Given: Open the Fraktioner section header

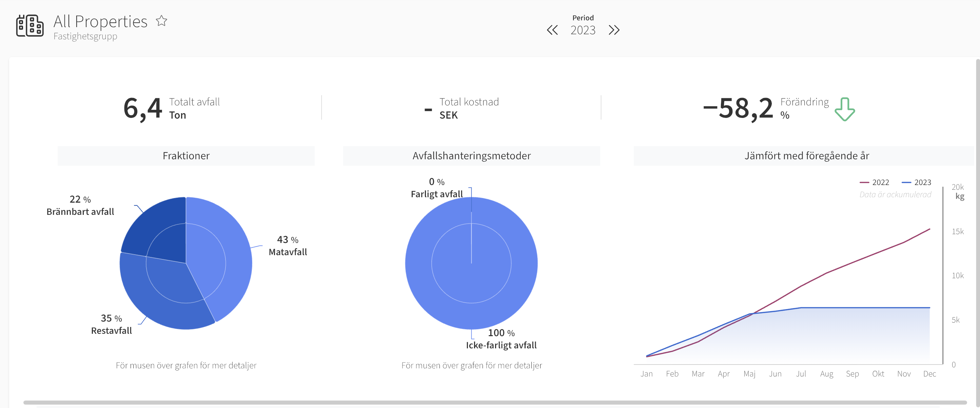Looking at the screenshot, I should 186,156.
